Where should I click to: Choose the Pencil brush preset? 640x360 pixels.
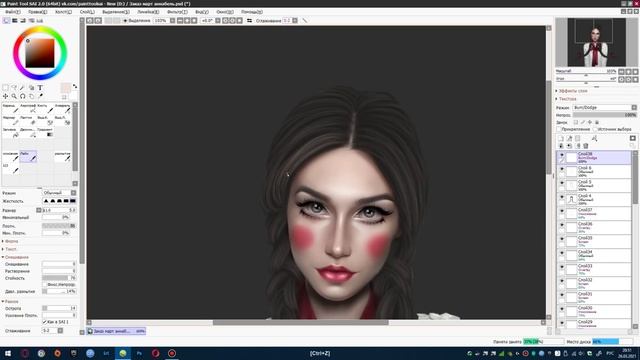10,108
